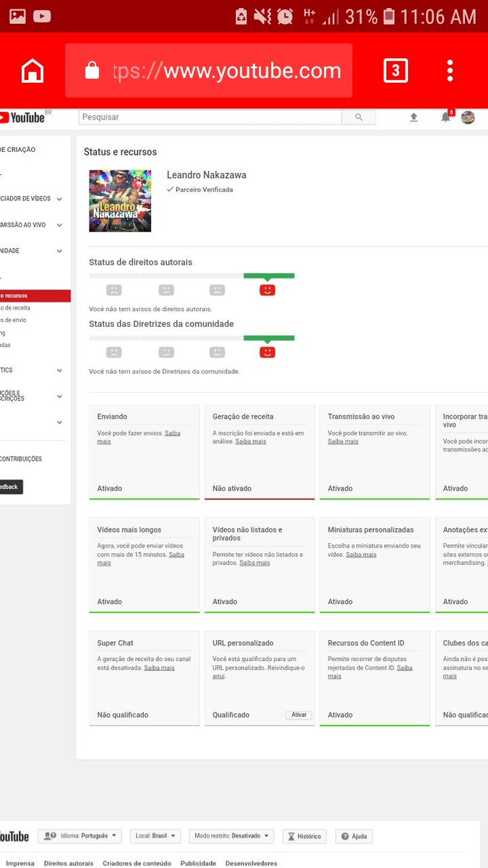488x868 pixels.
Task: Open Suas contribuições in sidebar
Action: (21, 459)
